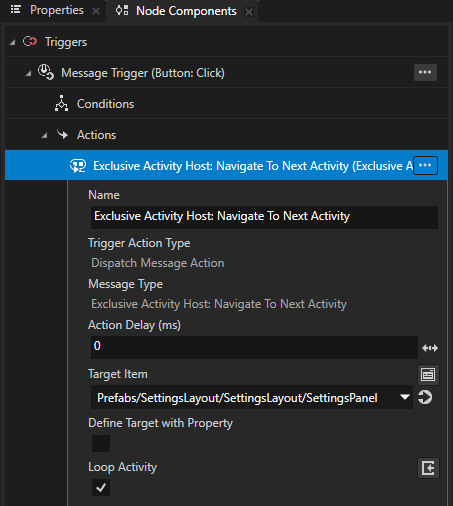Click the Action Delay (ms) label
The height and width of the screenshot is (506, 453).
(x=134, y=325)
